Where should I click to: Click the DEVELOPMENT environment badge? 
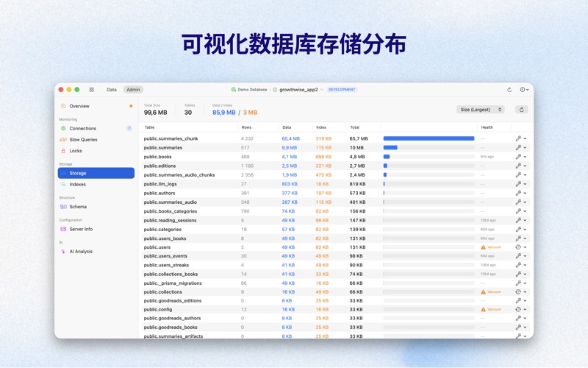point(342,90)
